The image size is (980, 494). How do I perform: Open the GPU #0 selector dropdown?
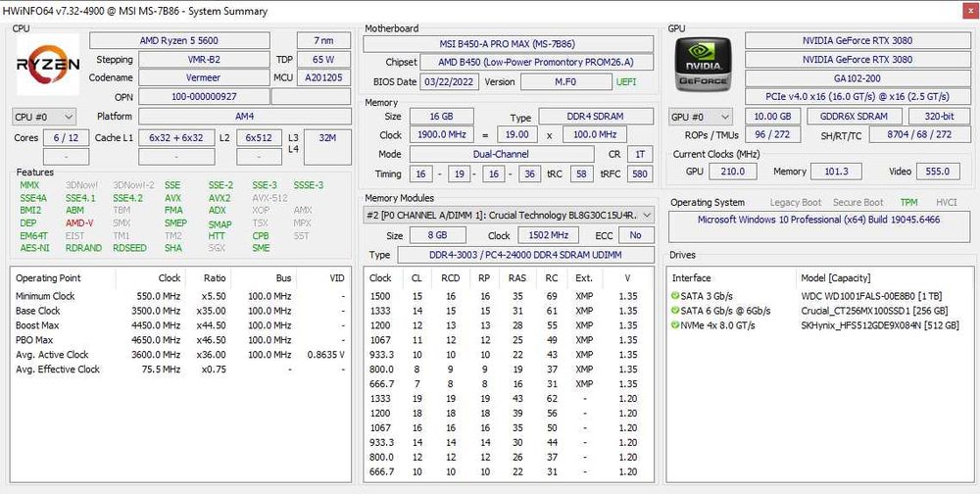point(701,117)
